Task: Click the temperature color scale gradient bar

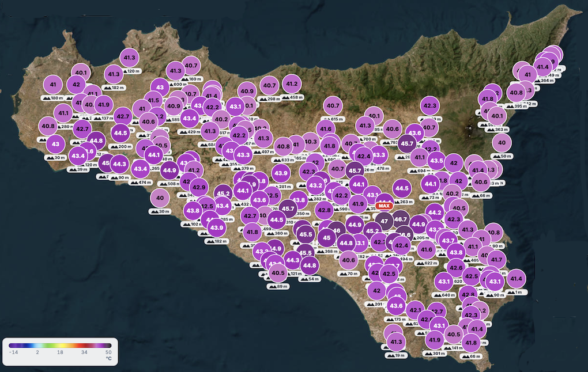Action: click(60, 346)
